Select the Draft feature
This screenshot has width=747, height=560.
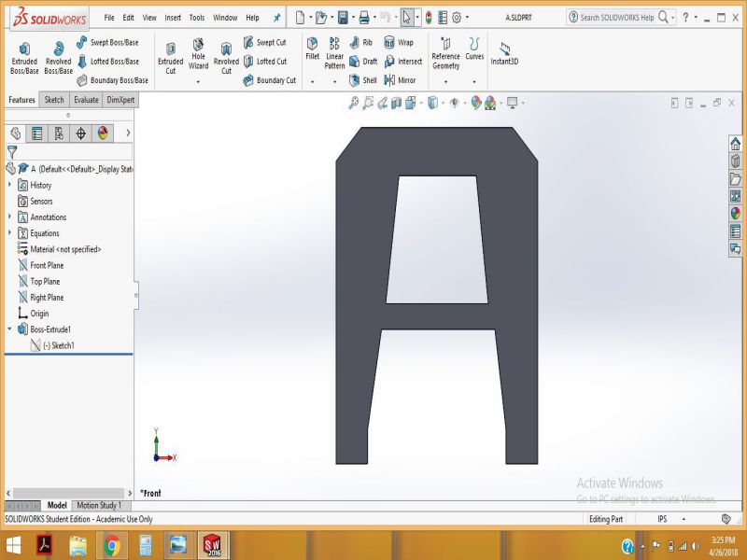pos(363,62)
